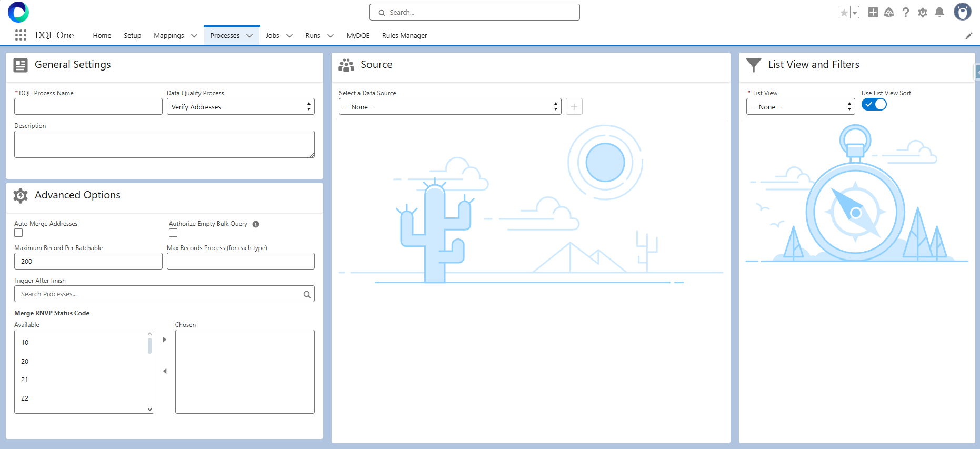Open the Favorites list dropdown arrow
The image size is (980, 449).
point(855,13)
